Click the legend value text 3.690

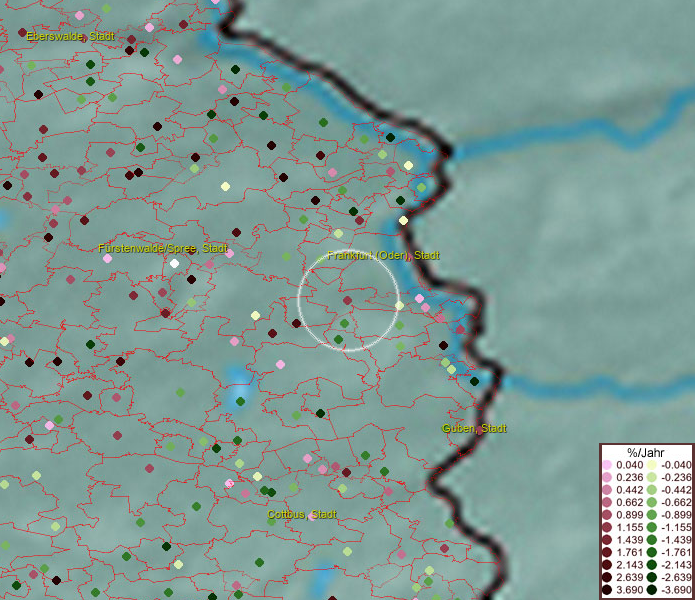(x=629, y=590)
